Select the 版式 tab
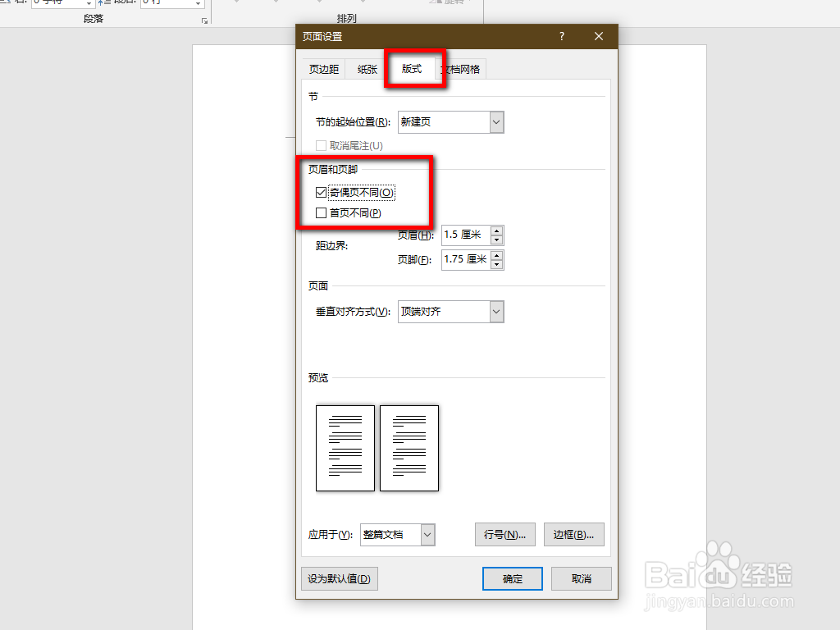This screenshot has height=630, width=840. [x=412, y=69]
